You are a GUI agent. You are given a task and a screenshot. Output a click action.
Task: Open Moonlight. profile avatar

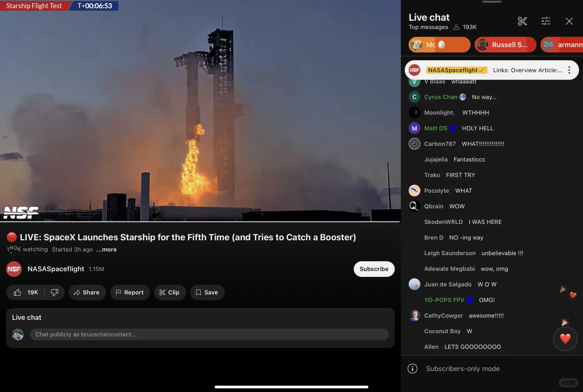click(x=414, y=113)
